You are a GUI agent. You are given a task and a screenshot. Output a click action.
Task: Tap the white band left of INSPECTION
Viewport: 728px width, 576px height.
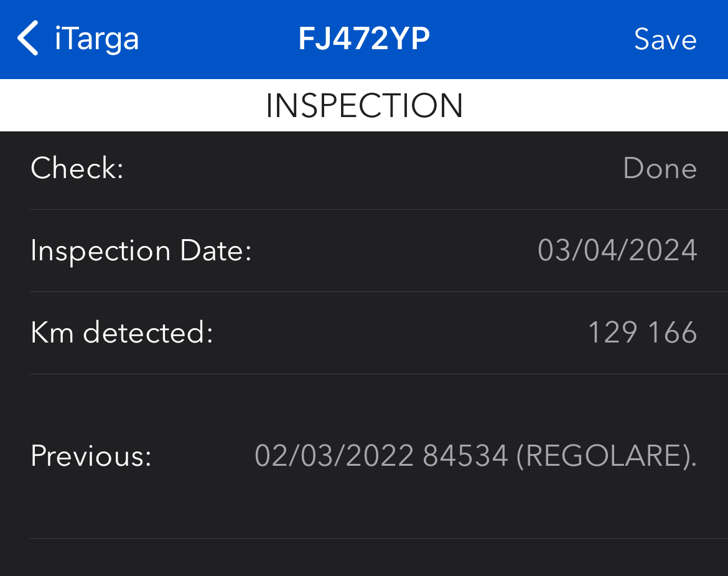tap(133, 105)
